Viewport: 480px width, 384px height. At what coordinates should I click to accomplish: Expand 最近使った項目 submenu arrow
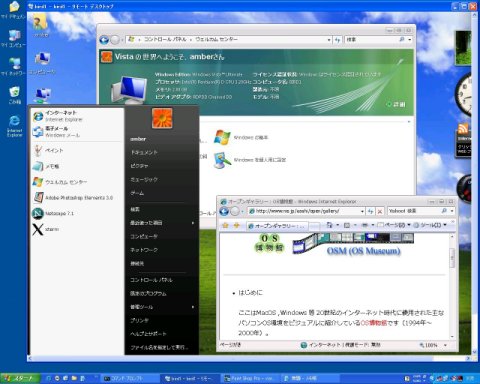click(x=193, y=223)
